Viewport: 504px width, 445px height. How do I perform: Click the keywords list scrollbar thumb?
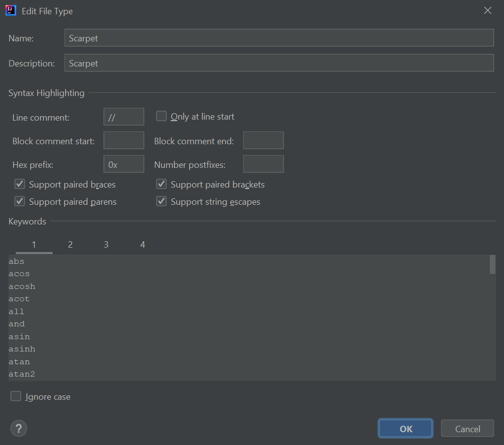[x=492, y=265]
